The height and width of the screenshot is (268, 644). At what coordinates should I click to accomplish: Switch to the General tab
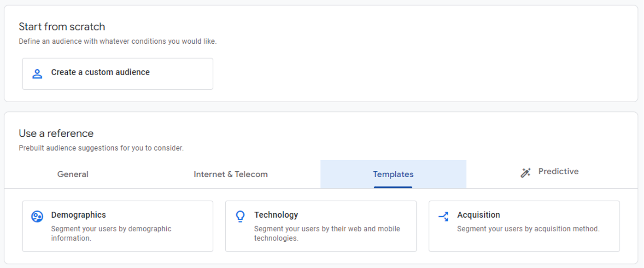click(x=72, y=174)
